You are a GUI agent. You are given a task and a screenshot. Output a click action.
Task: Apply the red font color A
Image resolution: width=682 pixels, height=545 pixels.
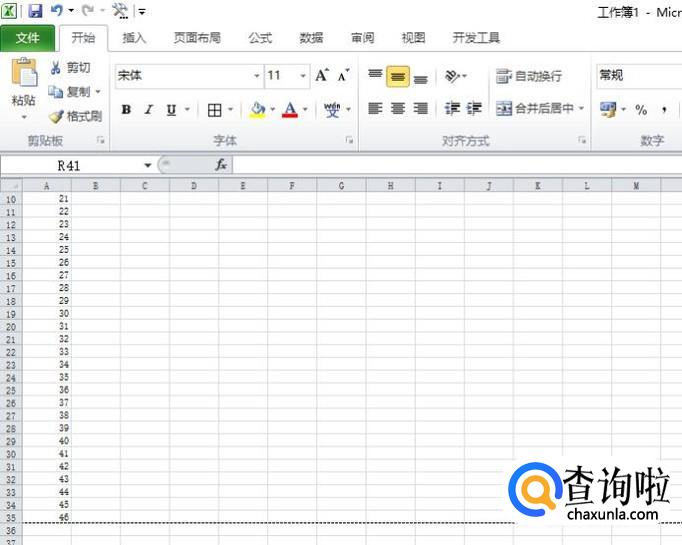click(290, 110)
